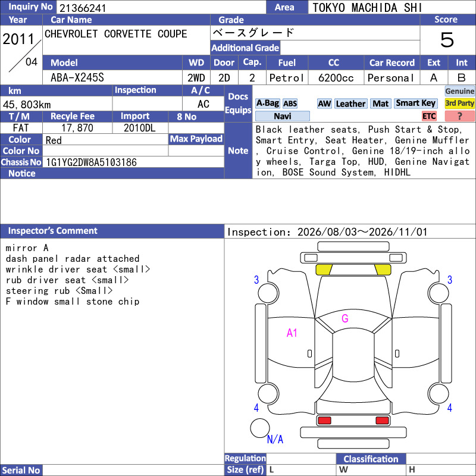Click the Classification label
The width and height of the screenshot is (476, 476).
(x=371, y=459)
